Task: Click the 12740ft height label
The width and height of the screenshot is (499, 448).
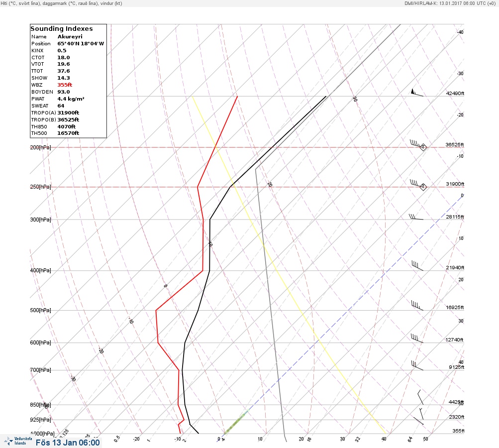Action: [454, 340]
